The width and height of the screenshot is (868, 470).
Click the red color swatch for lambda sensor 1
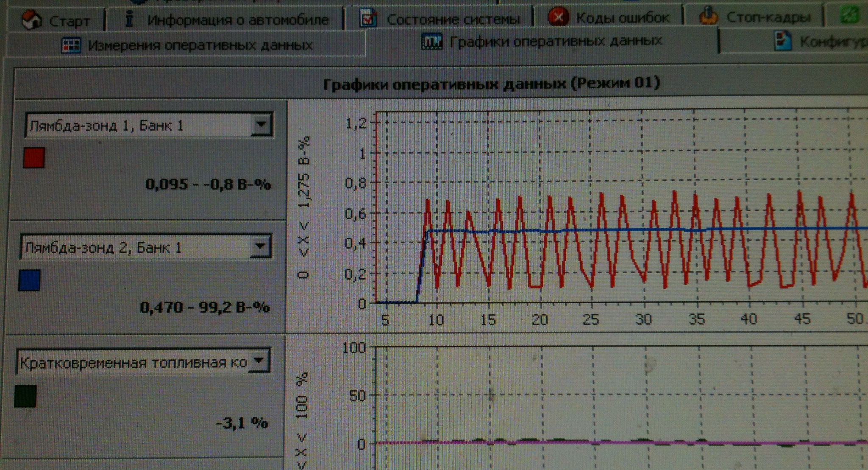tap(34, 158)
